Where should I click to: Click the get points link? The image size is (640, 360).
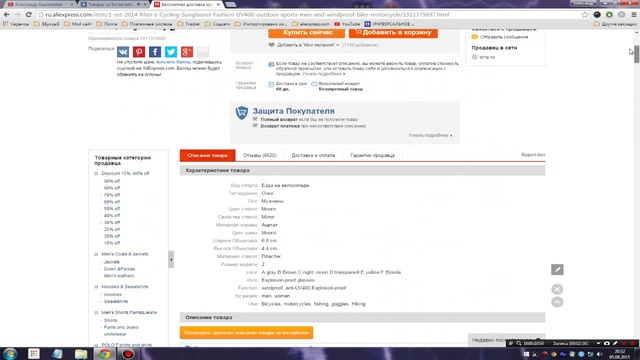click(173, 62)
